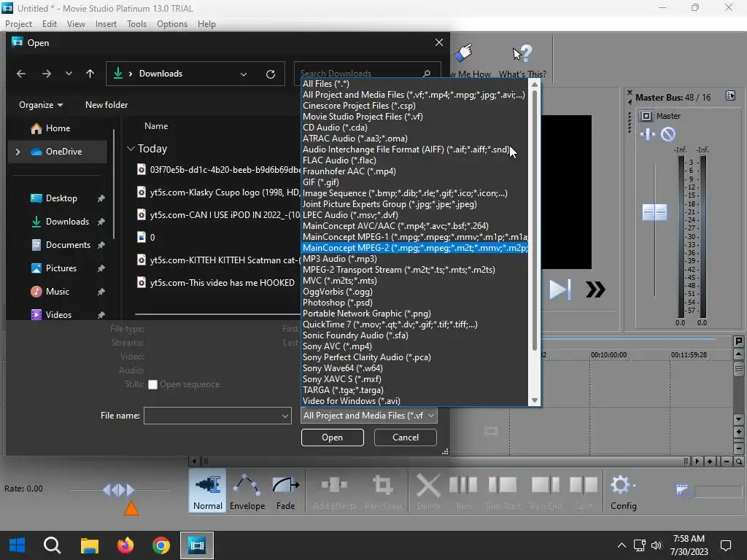The image size is (747, 560).
Task: Click the Name column header
Action: coord(156,126)
